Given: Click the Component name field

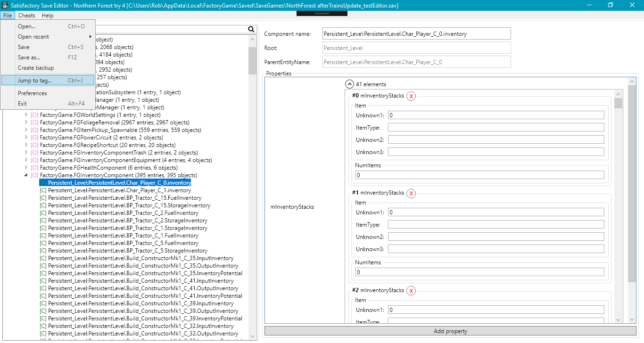Looking at the screenshot, I should (417, 33).
